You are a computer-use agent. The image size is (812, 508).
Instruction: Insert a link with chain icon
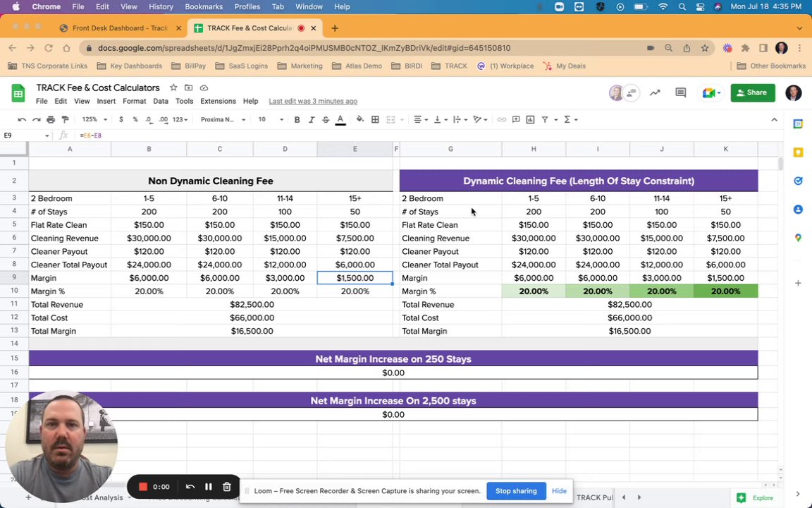[x=501, y=120]
